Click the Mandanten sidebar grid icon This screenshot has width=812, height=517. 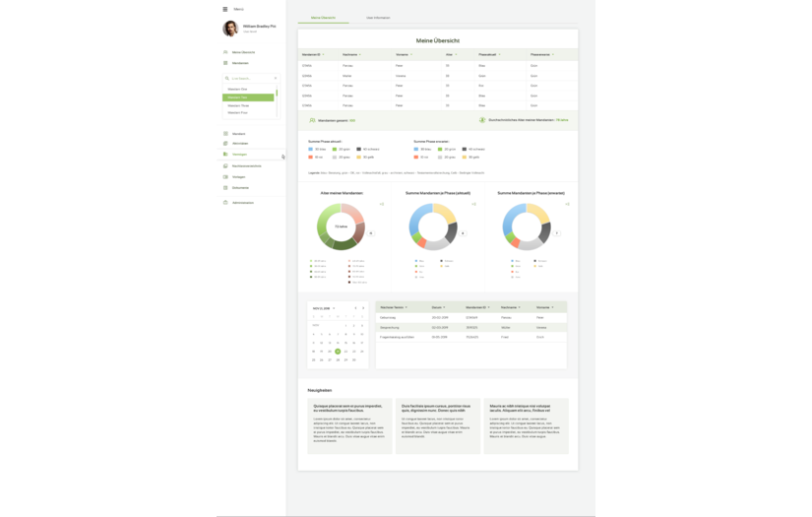(225, 63)
